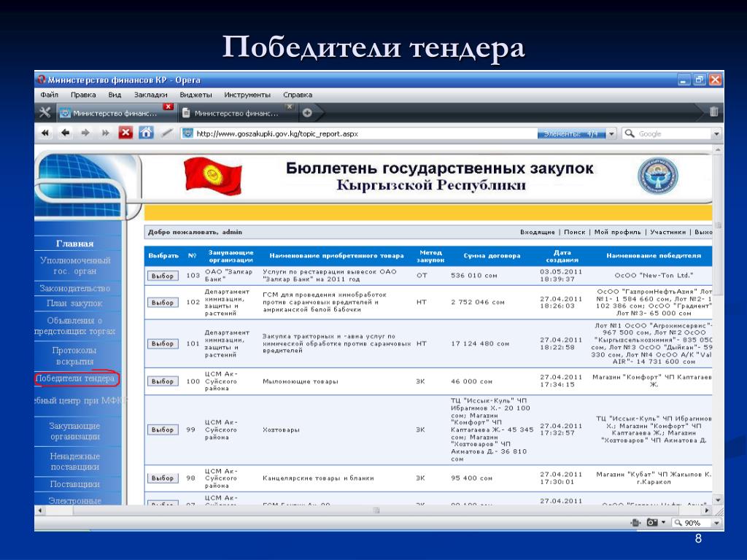
Task: Go back with the back arrow
Action: [x=65, y=133]
